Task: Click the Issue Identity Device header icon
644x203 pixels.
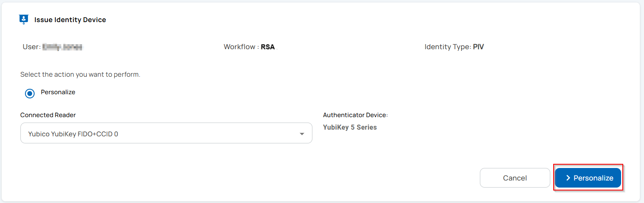Action: 24,20
